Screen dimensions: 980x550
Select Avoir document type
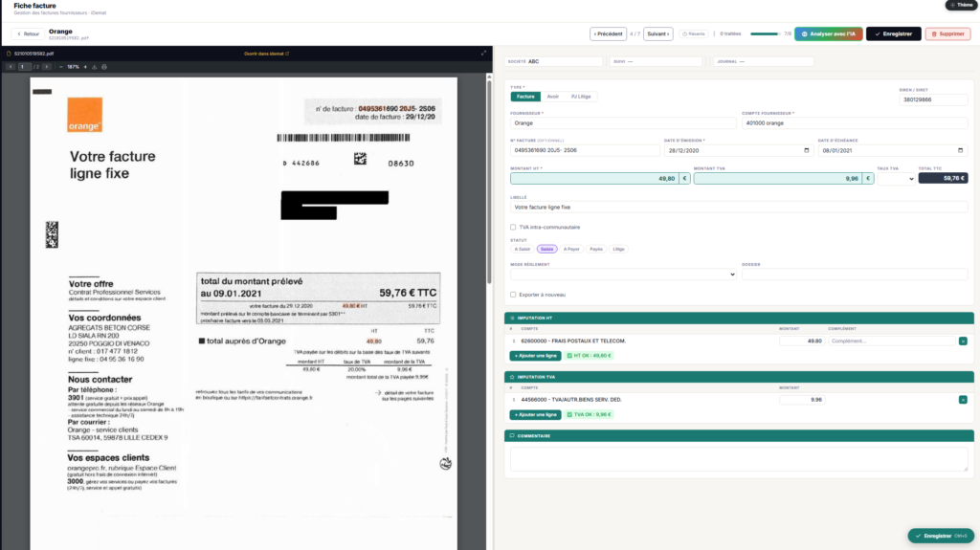(552, 97)
